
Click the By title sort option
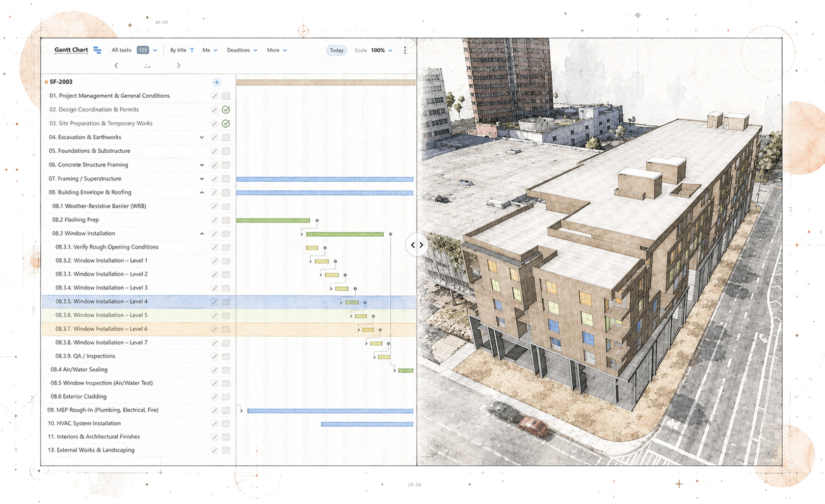[x=178, y=50]
